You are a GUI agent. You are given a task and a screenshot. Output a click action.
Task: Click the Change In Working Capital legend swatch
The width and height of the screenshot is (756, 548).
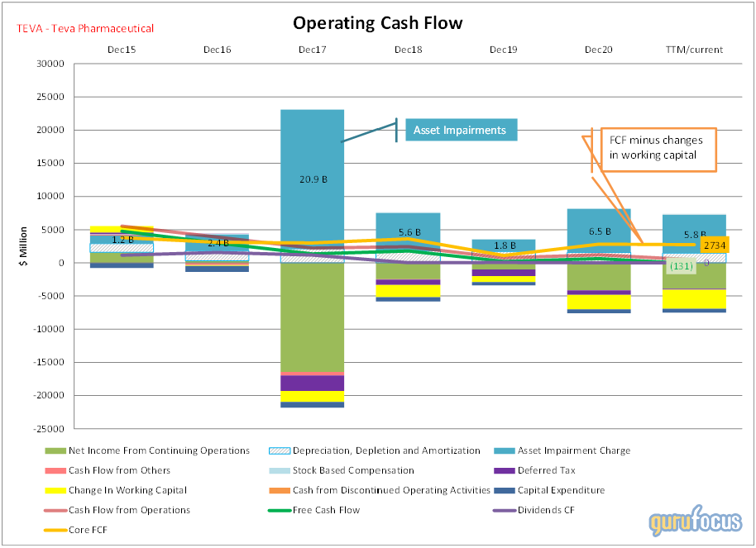[55, 491]
